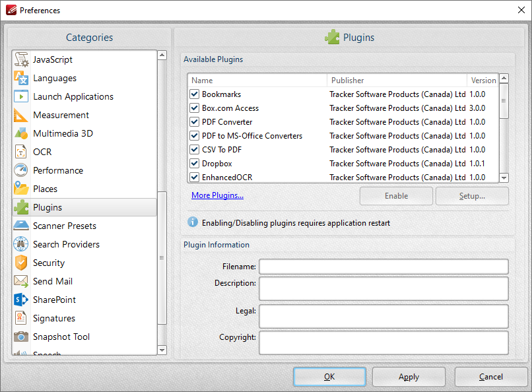Viewport: 532px width, 392px height.
Task: Select the Send Mail category label
Action: coord(53,281)
